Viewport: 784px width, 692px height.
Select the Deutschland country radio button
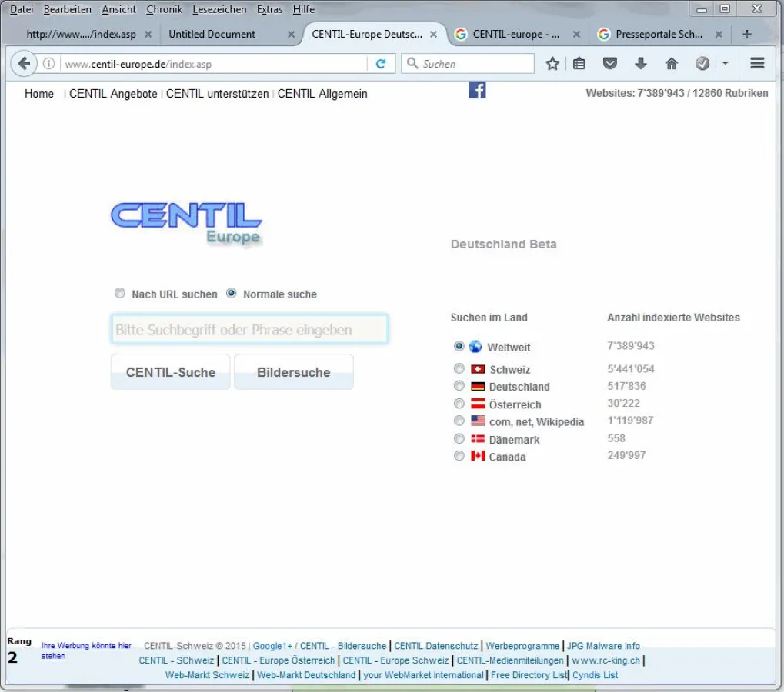coord(459,386)
